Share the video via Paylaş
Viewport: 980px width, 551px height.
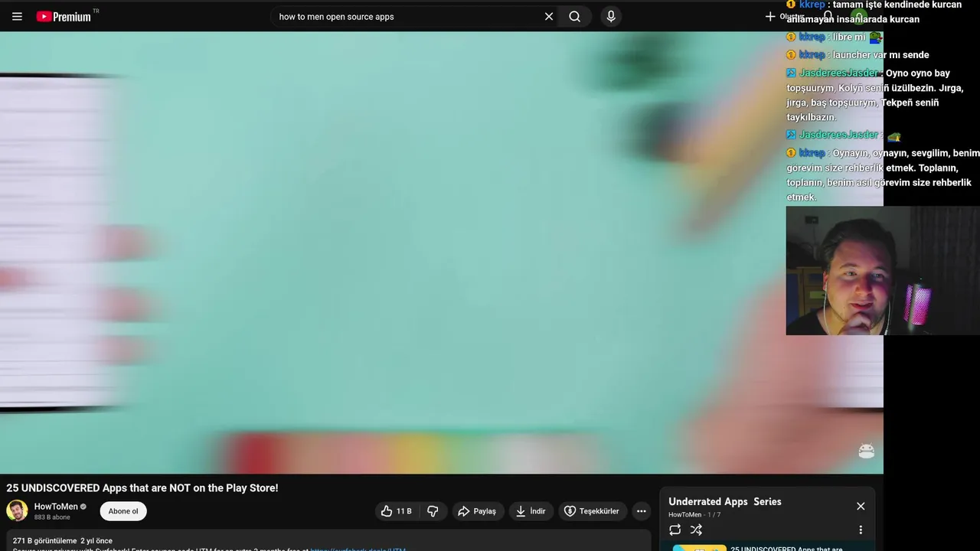click(477, 511)
